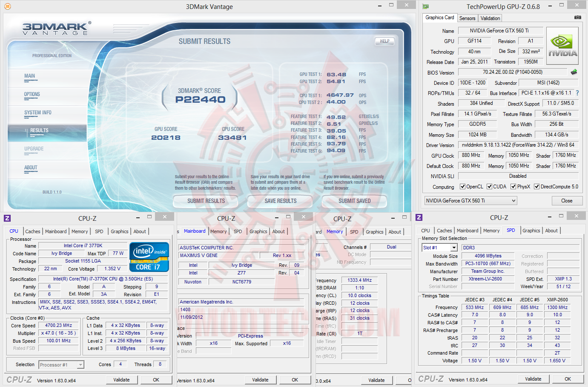Image resolution: width=588 pixels, height=387 pixels.
Task: Click OK in the CPU-Z Mainboard window
Action: (x=295, y=380)
